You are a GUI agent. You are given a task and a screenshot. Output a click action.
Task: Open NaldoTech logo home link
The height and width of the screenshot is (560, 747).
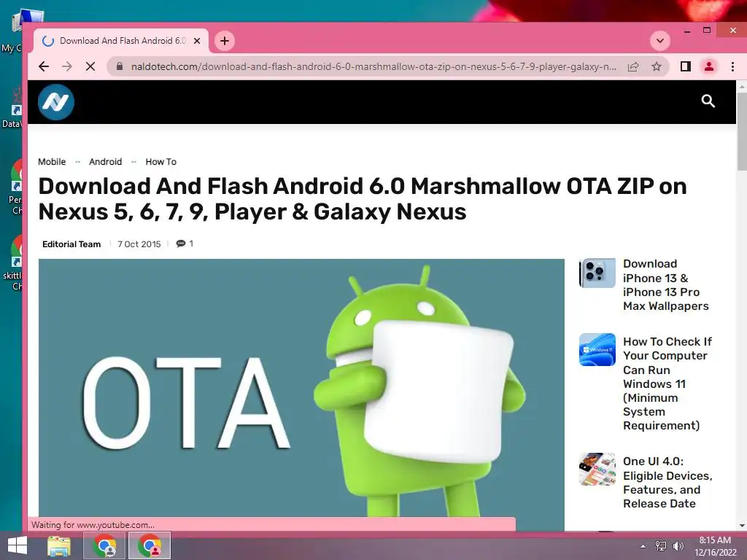click(56, 102)
